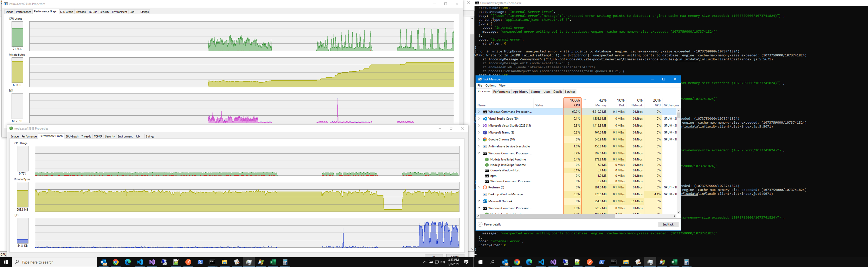Open File Explorer from taskbar with search box

[224, 262]
